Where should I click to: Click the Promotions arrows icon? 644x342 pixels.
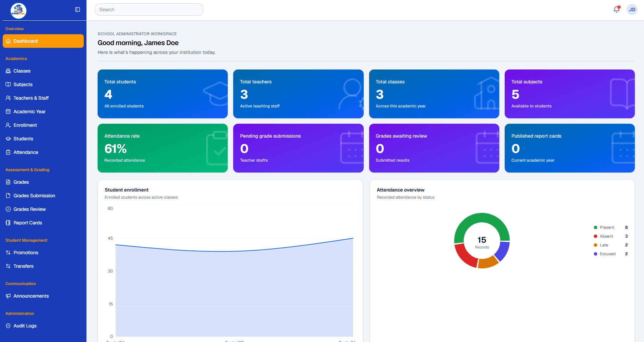click(8, 253)
